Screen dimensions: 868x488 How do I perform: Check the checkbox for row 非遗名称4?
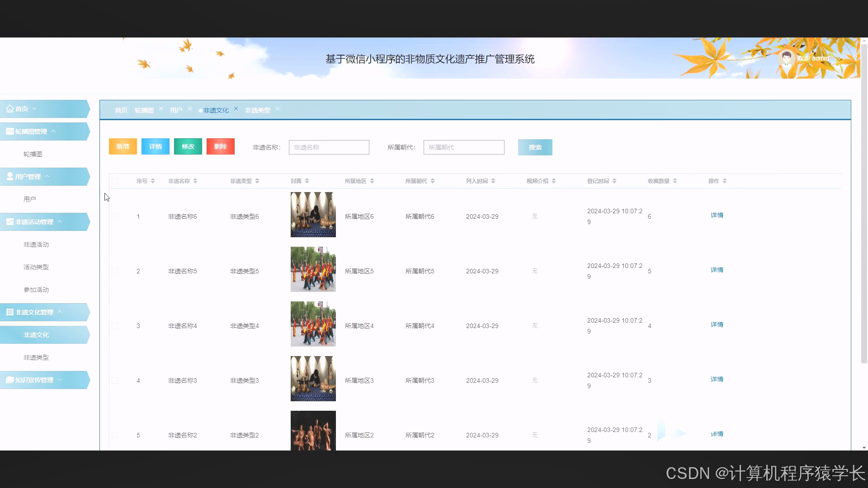coord(115,325)
